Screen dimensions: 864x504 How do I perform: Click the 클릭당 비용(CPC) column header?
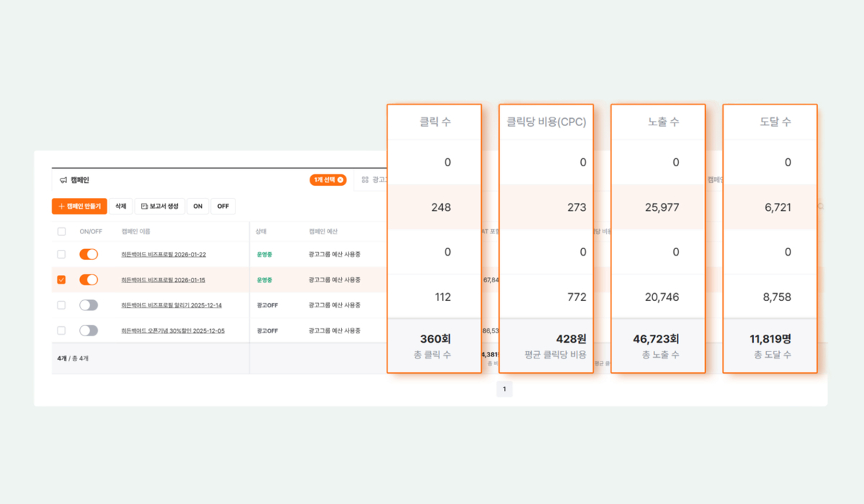click(x=546, y=122)
